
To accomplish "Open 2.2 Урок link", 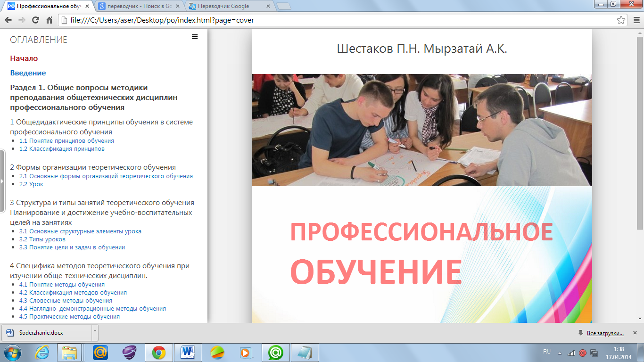I will click(x=31, y=184).
